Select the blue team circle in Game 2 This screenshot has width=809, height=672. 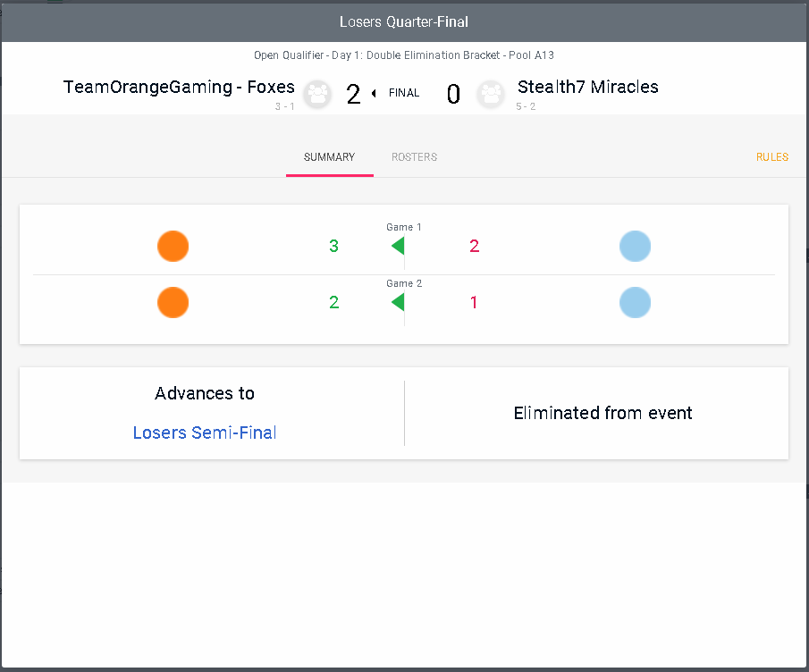[635, 302]
